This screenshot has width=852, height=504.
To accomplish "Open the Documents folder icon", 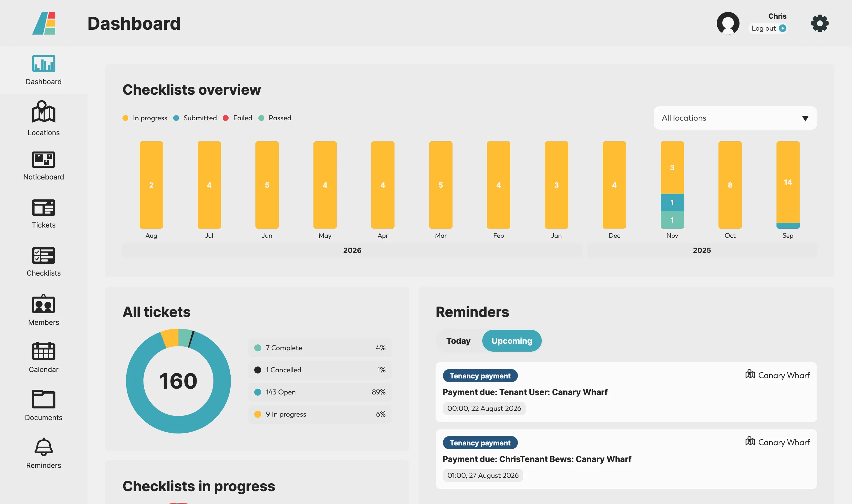I will pyautogui.click(x=43, y=399).
